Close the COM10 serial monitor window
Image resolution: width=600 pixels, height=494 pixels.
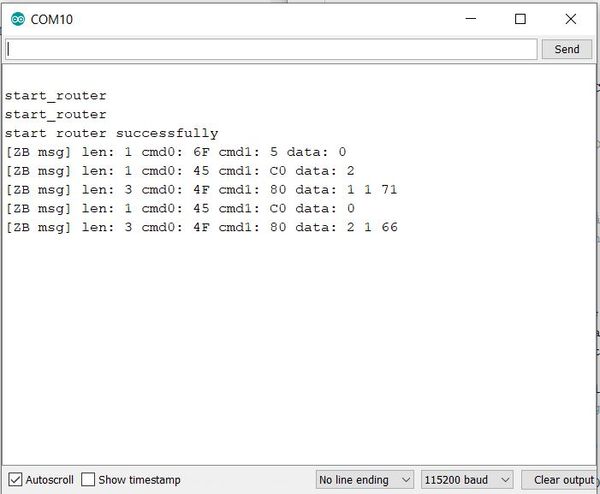pos(571,19)
